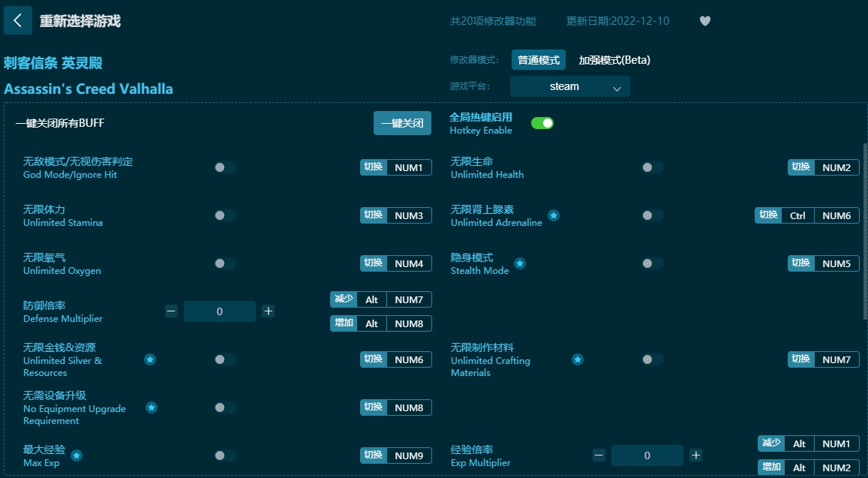Click 一键关闭所有BUFF label
Screen dimensions: 868x478
tap(60, 123)
